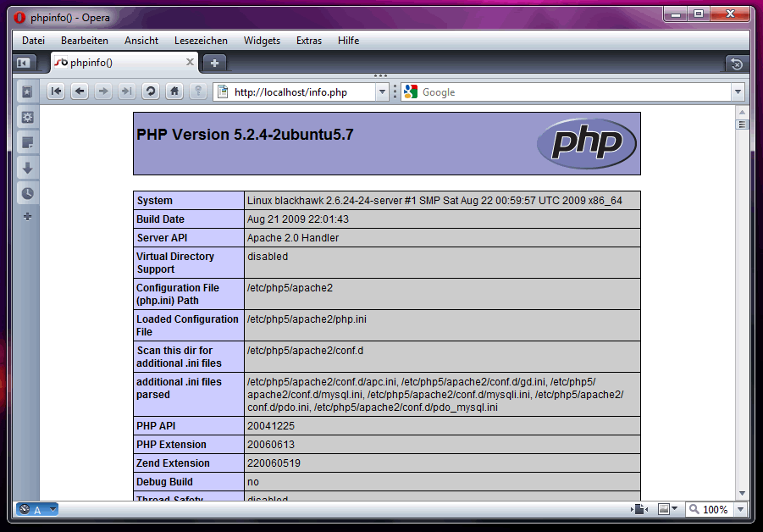This screenshot has height=532, width=763.
Task: Open the Widgets gear panel
Action: [27, 117]
